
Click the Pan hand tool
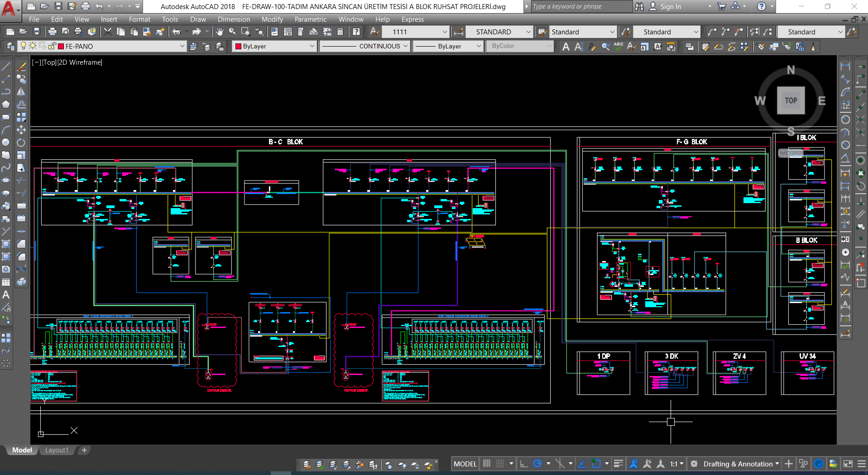click(x=220, y=32)
